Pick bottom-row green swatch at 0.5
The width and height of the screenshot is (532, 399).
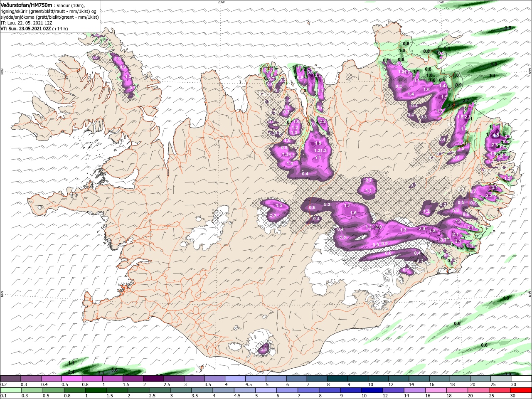[53, 390]
